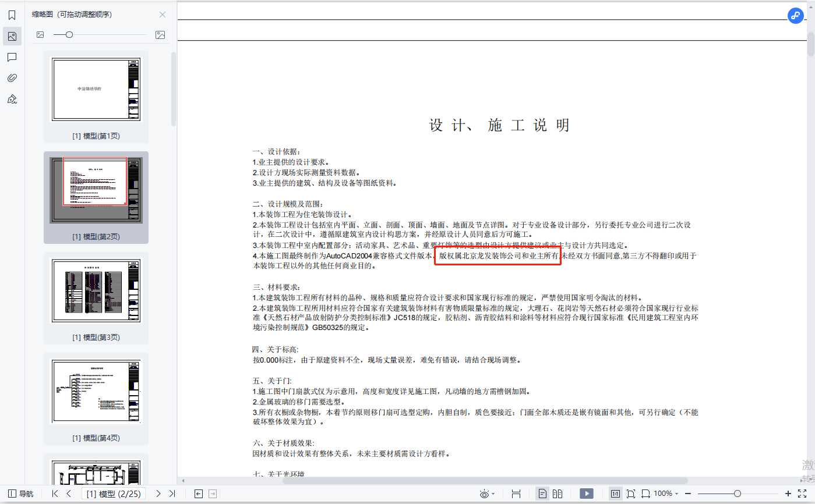
Task: Start the slideshow play button
Action: click(x=586, y=494)
